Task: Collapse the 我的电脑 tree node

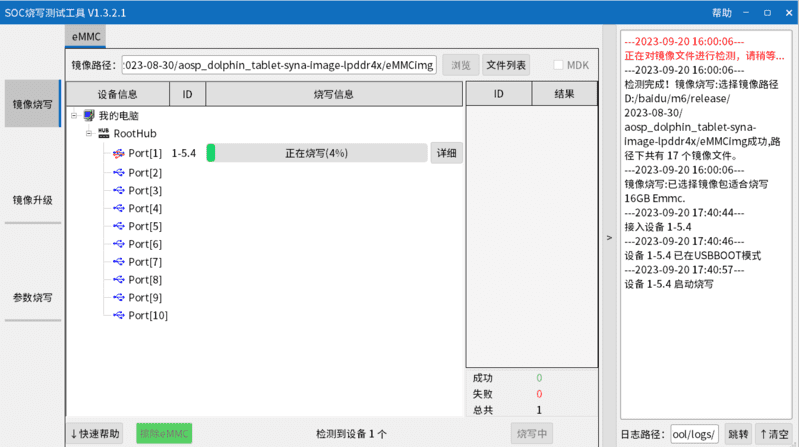Action: coord(74,116)
